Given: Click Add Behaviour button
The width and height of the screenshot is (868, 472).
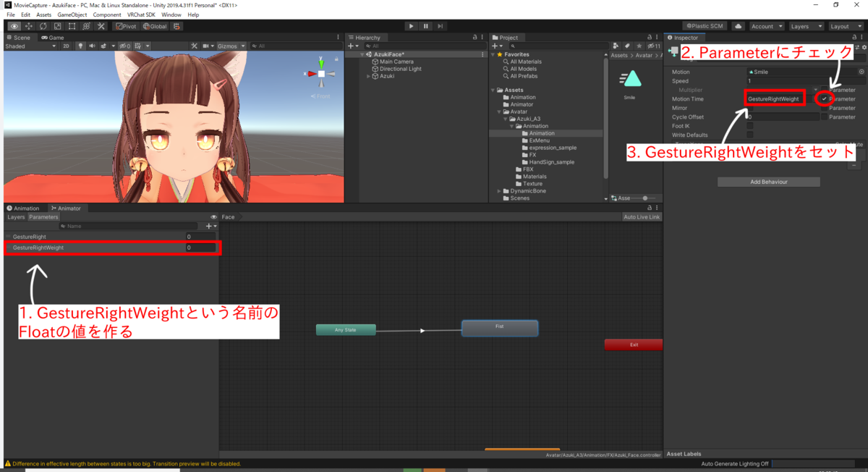Looking at the screenshot, I should (769, 182).
